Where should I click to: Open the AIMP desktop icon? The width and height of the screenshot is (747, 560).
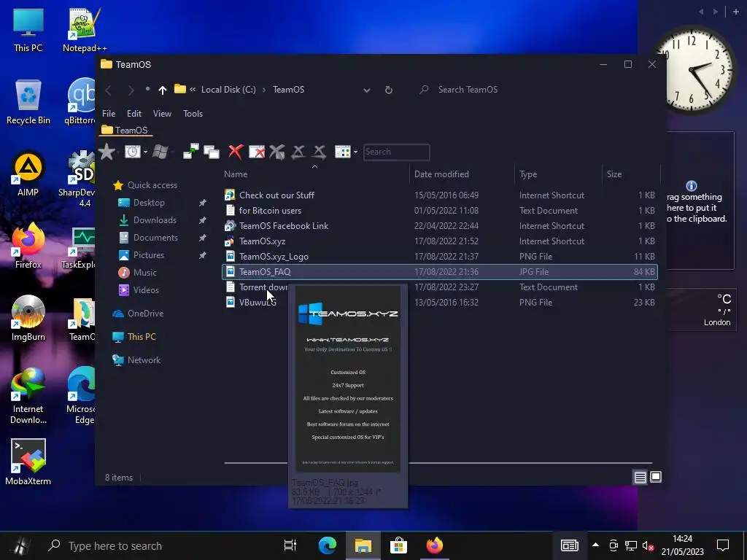click(28, 174)
